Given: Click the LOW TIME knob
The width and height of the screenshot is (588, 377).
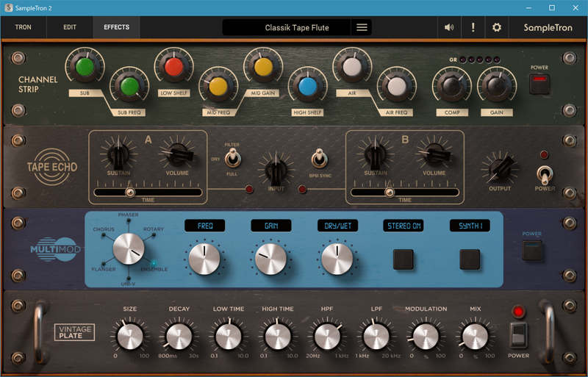Looking at the screenshot, I should click(x=229, y=337).
